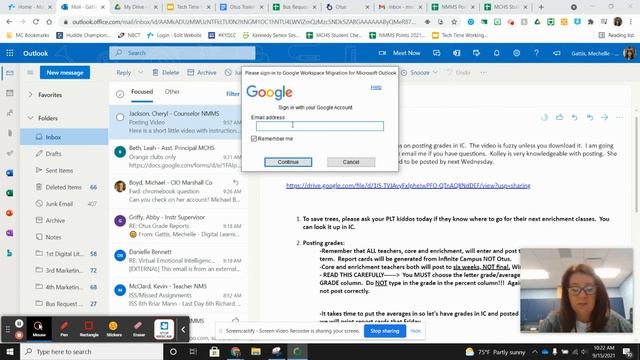Viewport: 640px width, 360px height.
Task: Select the Screencastify Mouse tool
Action: (39, 329)
